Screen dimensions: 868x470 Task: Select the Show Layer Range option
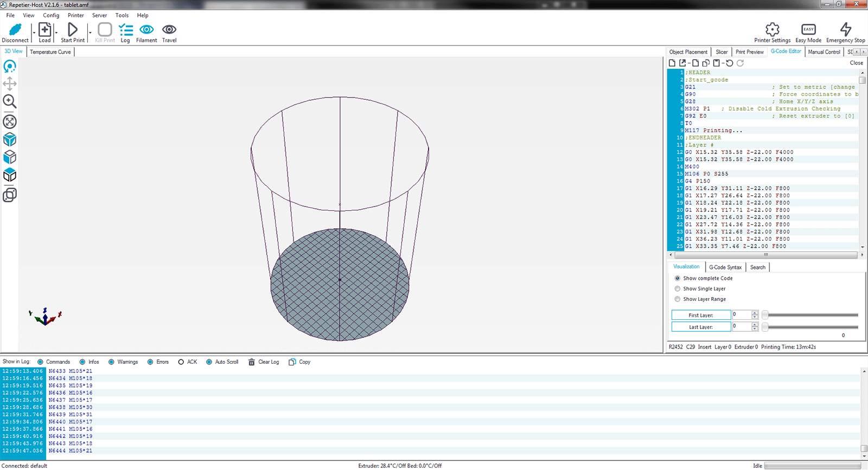click(x=677, y=299)
